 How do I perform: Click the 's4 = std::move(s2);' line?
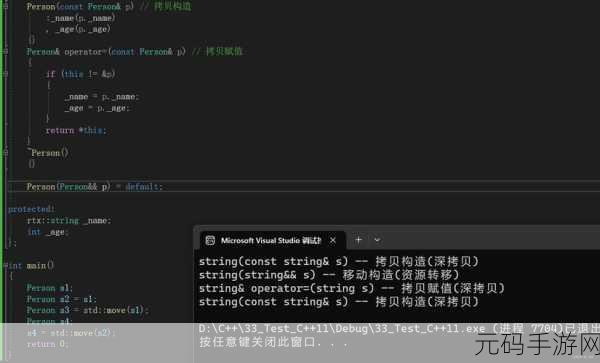[71, 333]
